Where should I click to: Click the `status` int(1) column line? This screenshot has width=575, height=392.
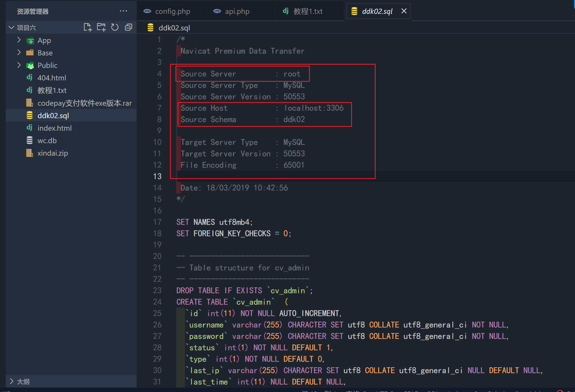pos(259,348)
